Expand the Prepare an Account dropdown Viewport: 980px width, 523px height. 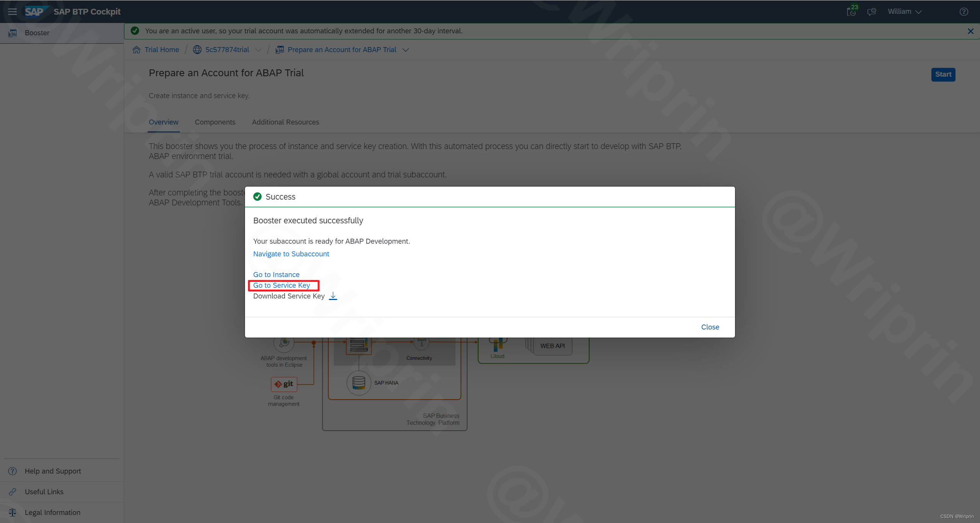(405, 49)
